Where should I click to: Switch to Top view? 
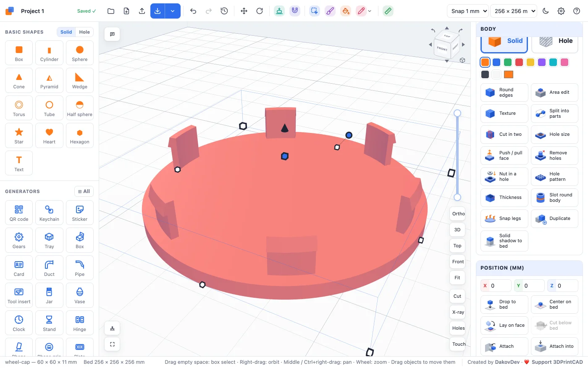(457, 246)
